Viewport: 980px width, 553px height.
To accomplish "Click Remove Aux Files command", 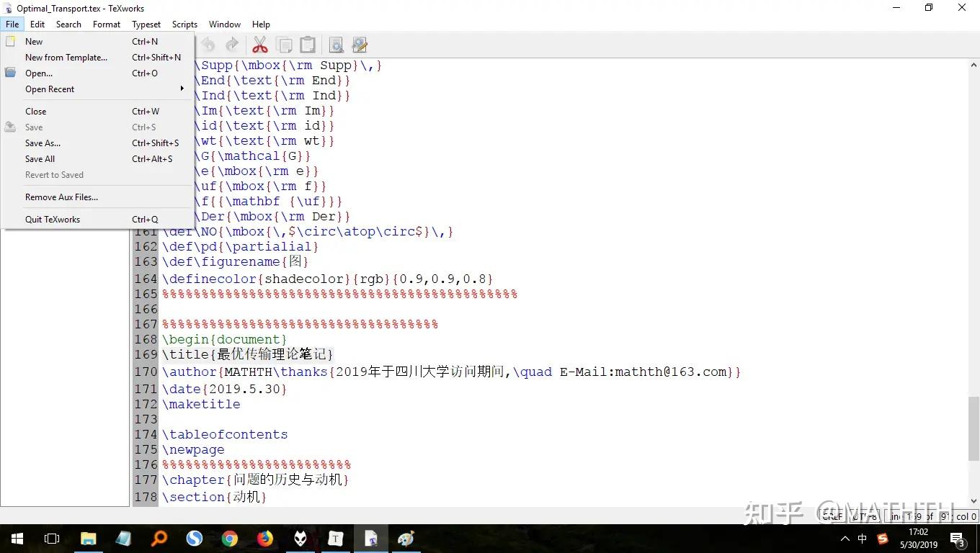I will 61,197.
